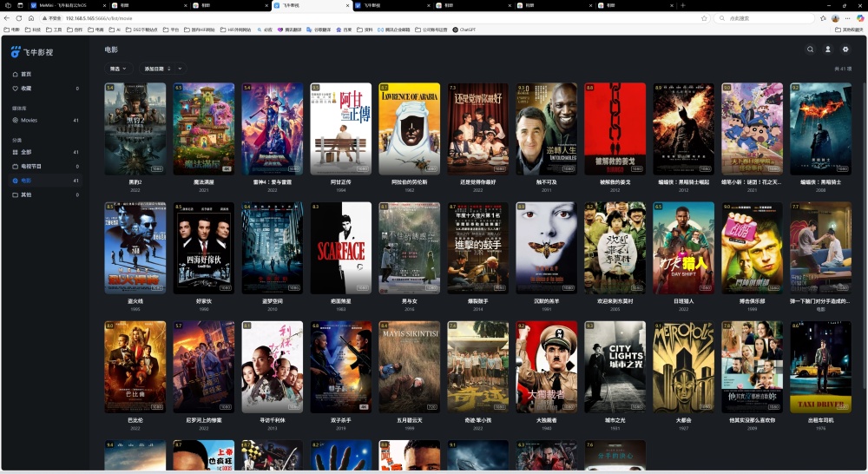Viewport: 868px width, 474px height.
Task: Open the Lawrence of Arabia poster
Action: point(410,128)
